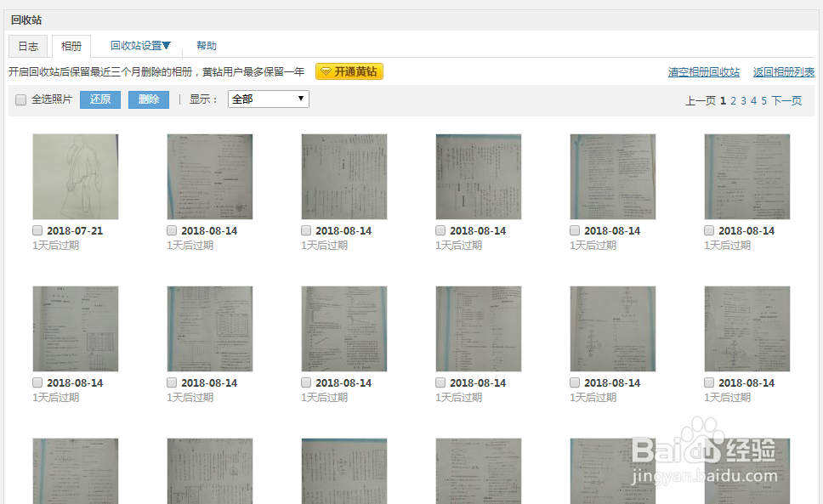Screen dimensions: 823x504
Task: Open fourth photo thumbnail in first row
Action: coord(479,177)
